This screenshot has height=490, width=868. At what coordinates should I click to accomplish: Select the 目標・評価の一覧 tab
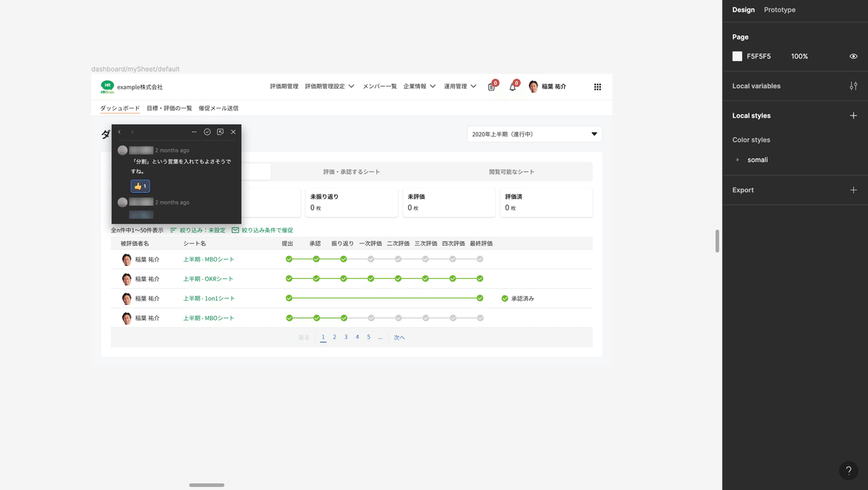(169, 108)
